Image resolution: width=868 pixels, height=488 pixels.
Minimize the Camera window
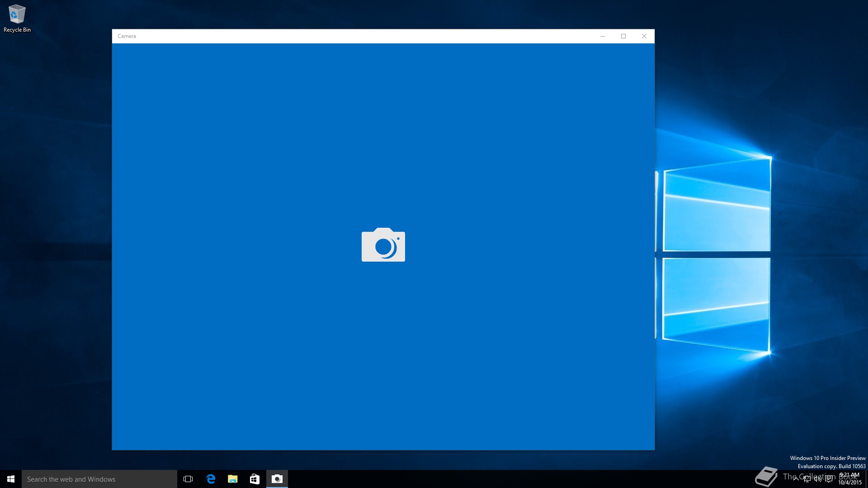(x=603, y=36)
